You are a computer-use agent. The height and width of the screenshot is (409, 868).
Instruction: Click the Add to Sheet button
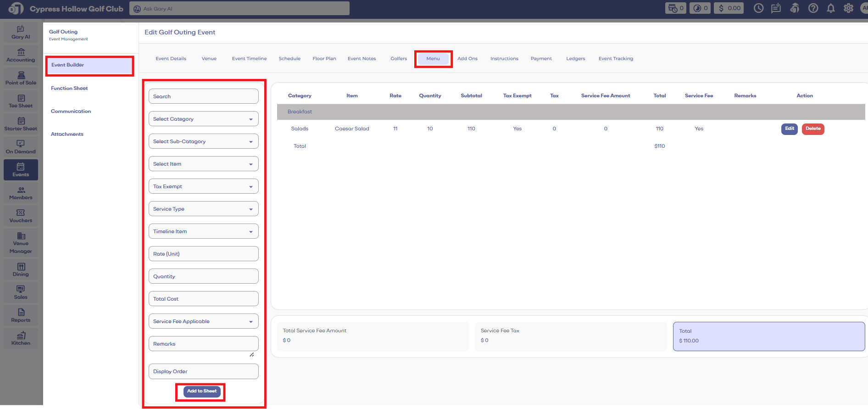(202, 391)
